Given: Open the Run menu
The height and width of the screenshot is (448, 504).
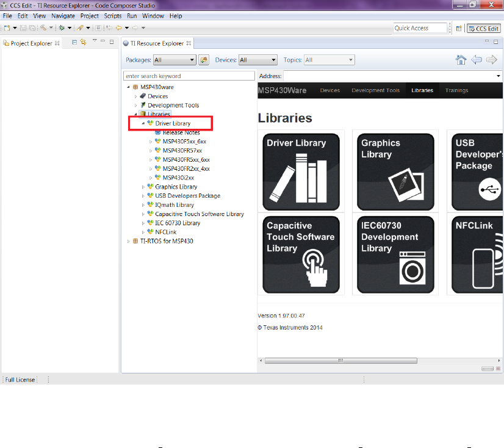Looking at the screenshot, I should (x=132, y=16).
